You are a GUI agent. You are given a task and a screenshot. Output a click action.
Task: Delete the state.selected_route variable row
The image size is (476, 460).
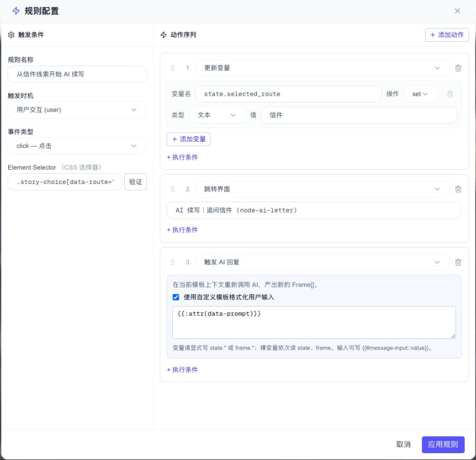point(450,94)
